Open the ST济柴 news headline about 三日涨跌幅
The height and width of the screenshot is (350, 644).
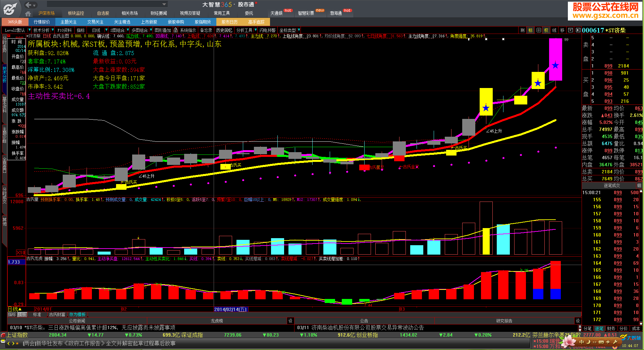(93, 327)
